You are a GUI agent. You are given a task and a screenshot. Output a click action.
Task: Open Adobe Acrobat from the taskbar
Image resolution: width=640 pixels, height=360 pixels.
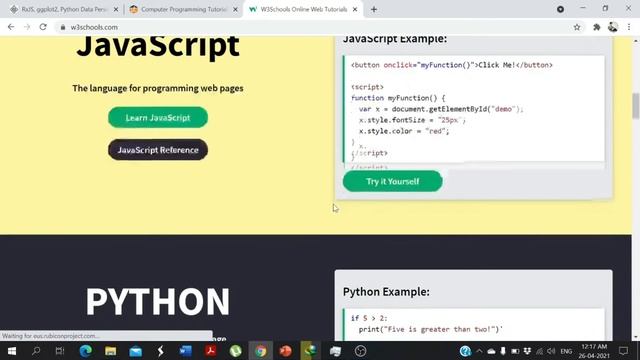tap(211, 351)
